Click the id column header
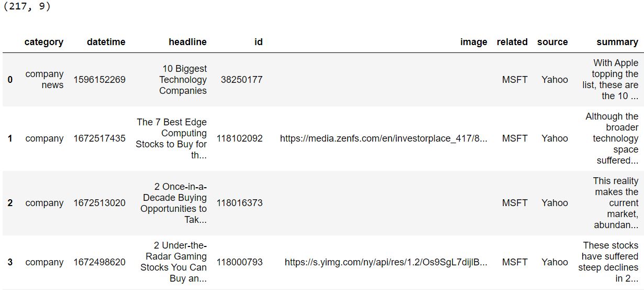This screenshot has width=644, height=290. click(258, 42)
